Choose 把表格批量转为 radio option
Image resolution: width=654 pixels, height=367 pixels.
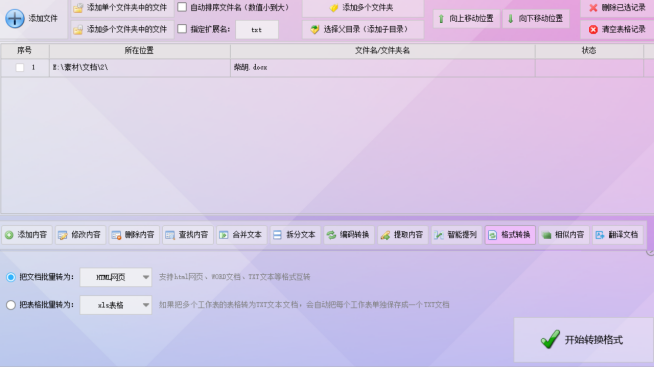coord(11,305)
